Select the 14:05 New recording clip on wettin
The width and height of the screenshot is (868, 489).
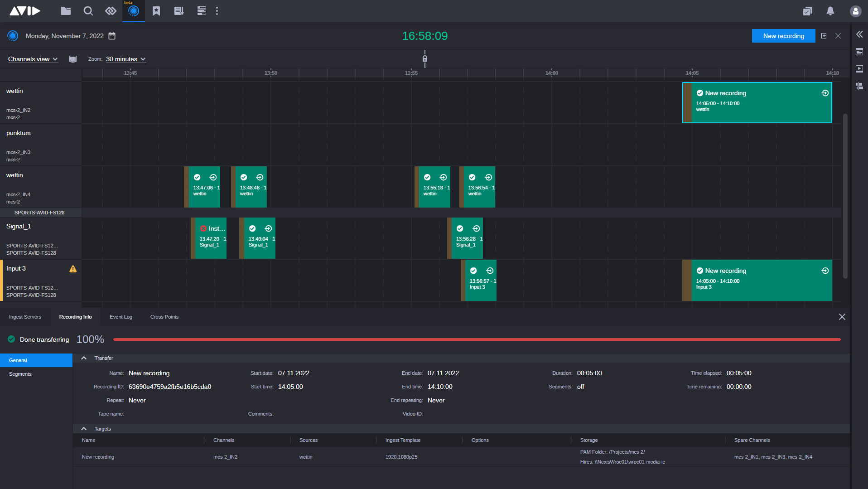(757, 102)
